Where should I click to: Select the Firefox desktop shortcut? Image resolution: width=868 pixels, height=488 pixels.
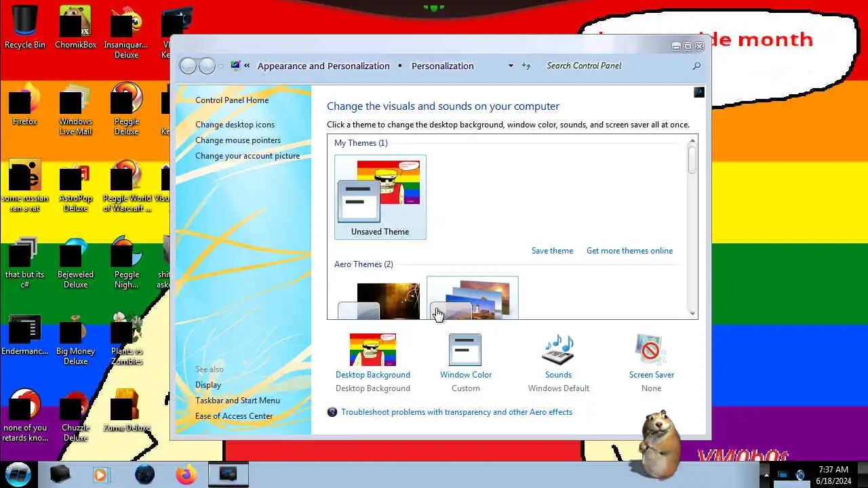tap(24, 105)
